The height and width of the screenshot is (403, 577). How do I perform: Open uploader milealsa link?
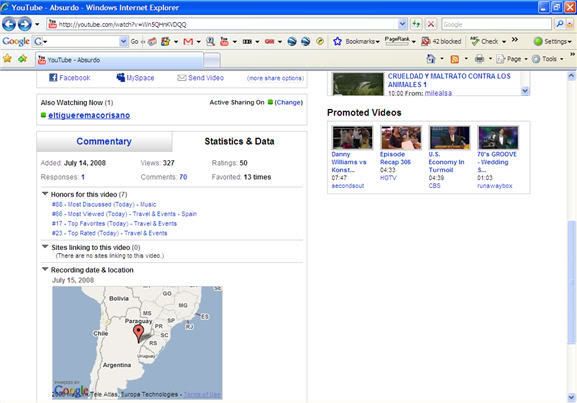coord(438,93)
